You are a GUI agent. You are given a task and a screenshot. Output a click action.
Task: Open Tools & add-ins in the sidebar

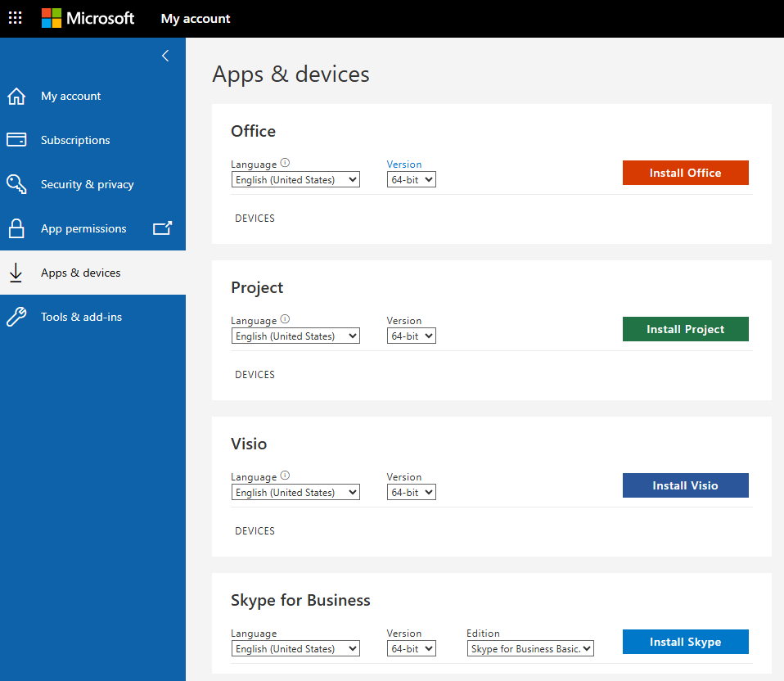pos(92,317)
